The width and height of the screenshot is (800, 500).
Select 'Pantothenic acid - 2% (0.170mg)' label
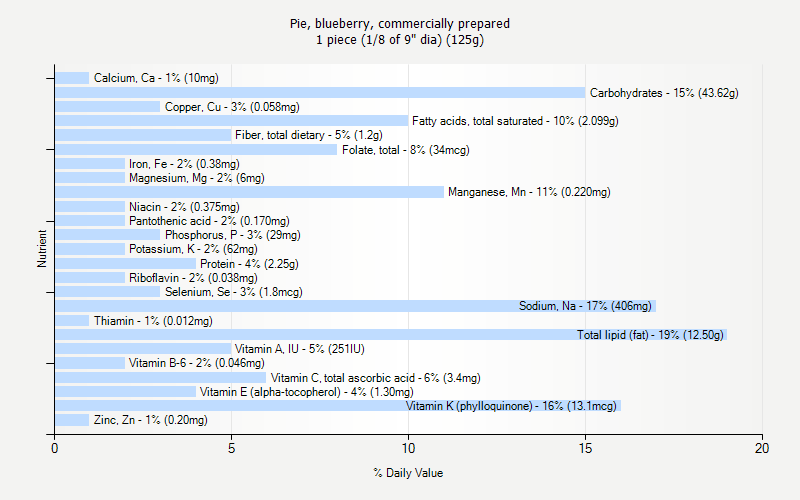coord(209,221)
